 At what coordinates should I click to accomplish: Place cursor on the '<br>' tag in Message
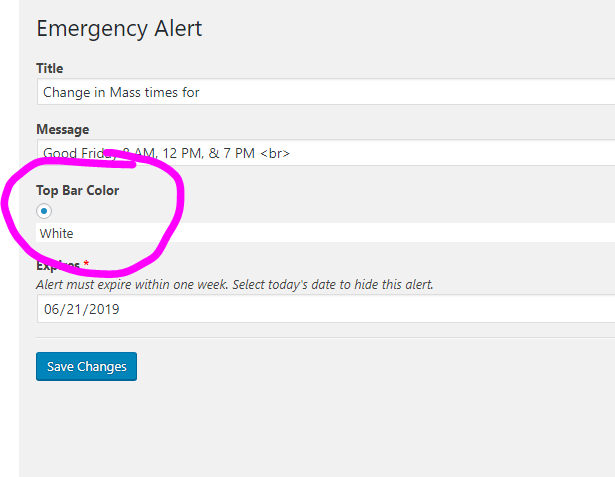274,153
